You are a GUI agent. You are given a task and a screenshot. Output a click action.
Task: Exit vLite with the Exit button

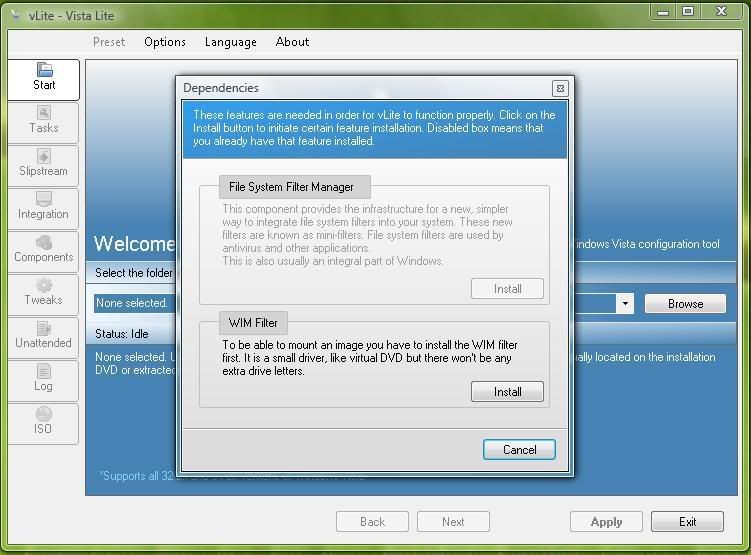pos(687,521)
